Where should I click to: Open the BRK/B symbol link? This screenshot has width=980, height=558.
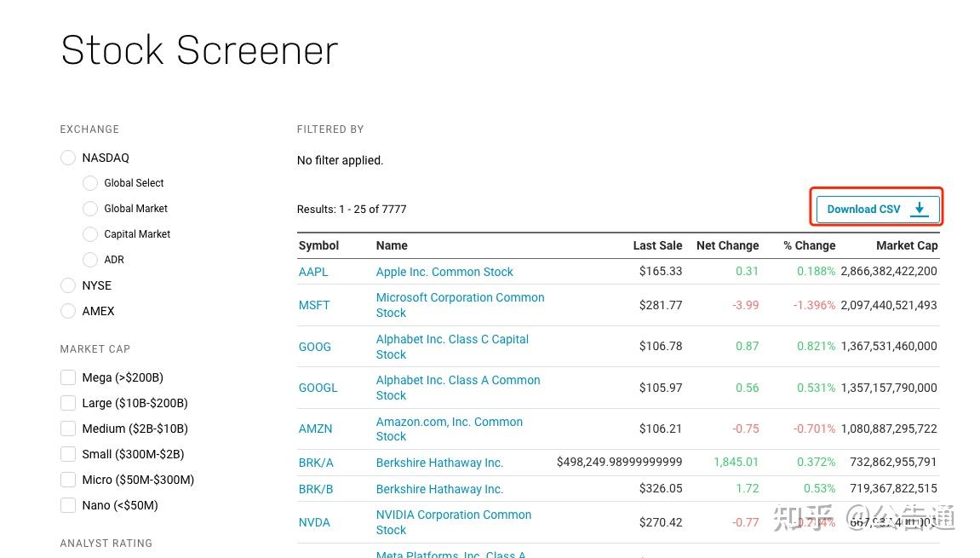pos(316,489)
